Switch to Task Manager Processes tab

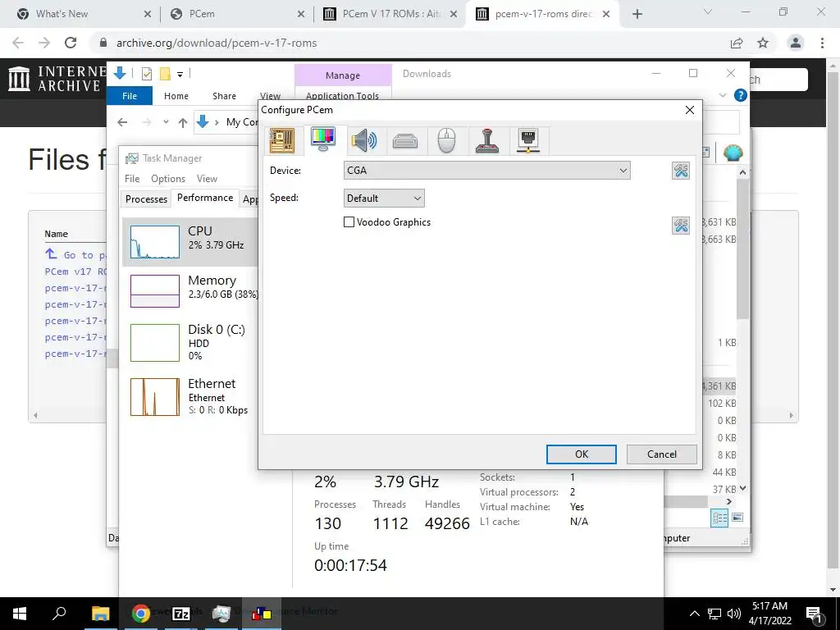(146, 199)
